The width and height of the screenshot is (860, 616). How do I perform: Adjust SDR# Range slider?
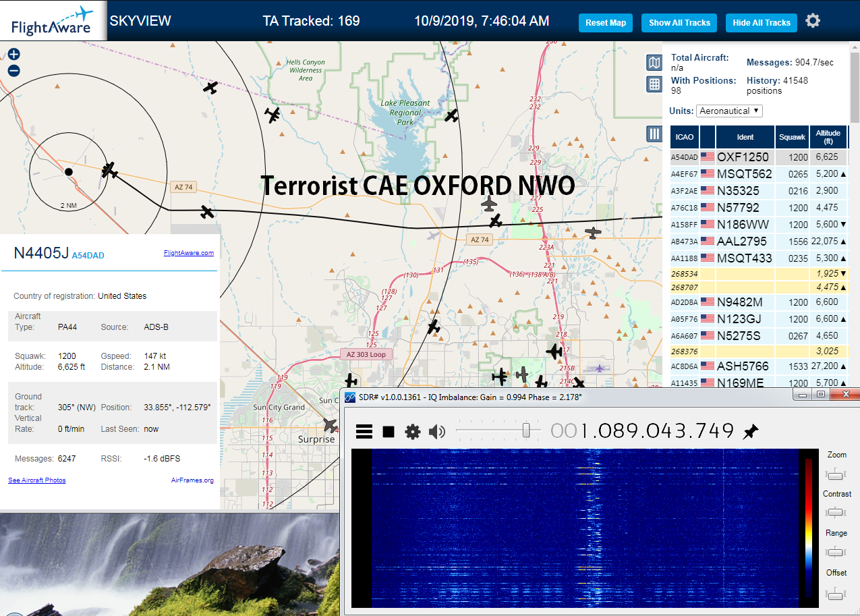click(836, 553)
